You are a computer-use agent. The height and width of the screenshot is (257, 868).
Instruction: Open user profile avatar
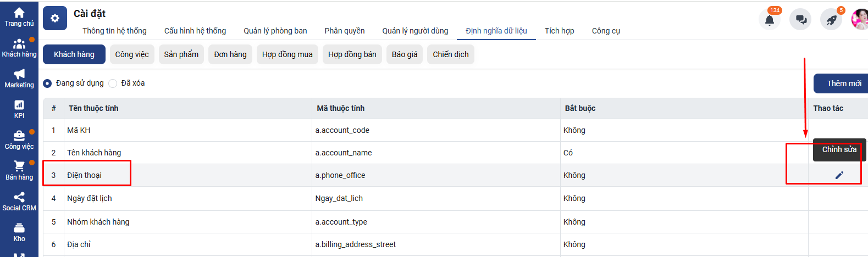point(859,20)
